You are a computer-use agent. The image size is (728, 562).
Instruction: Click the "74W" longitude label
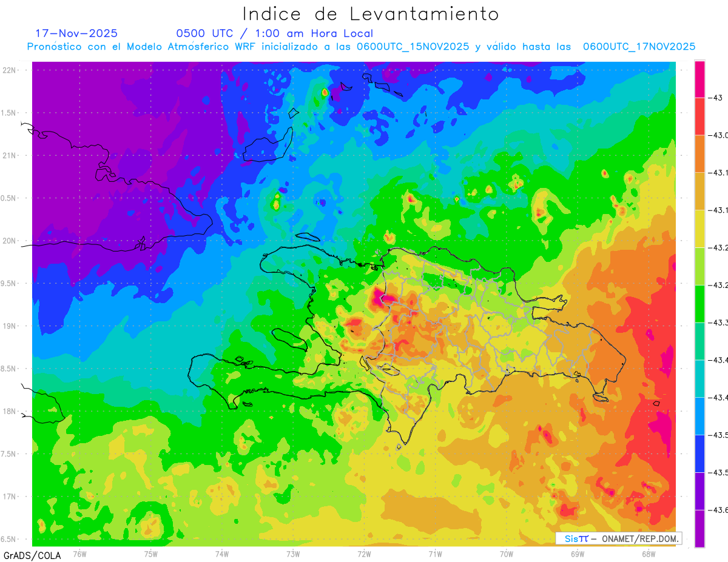(x=222, y=554)
